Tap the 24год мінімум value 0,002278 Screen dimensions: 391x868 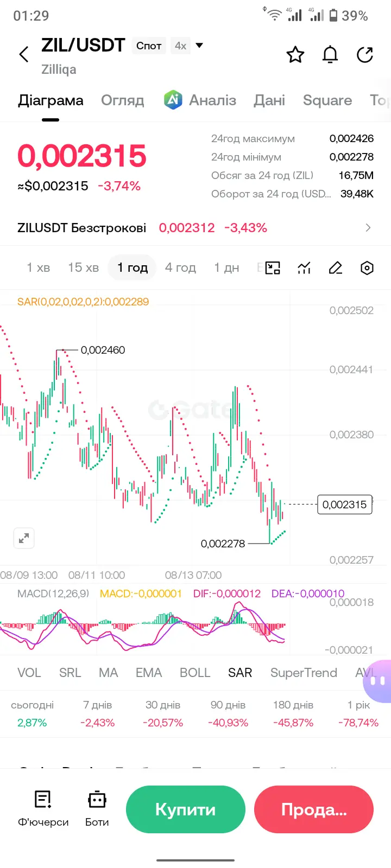coord(351,157)
